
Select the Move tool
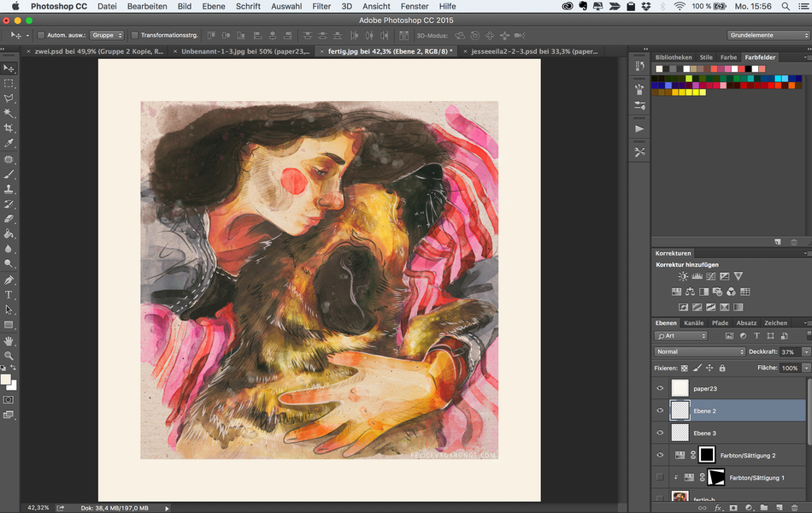[x=9, y=68]
